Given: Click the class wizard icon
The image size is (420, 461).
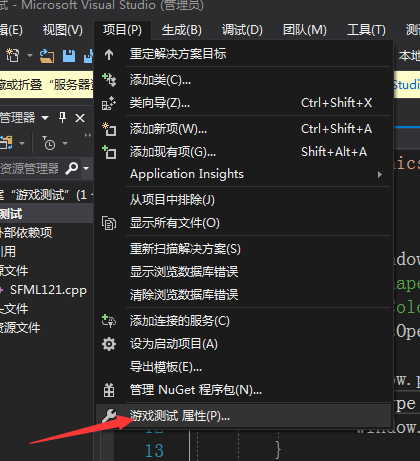Looking at the screenshot, I should tap(109, 103).
